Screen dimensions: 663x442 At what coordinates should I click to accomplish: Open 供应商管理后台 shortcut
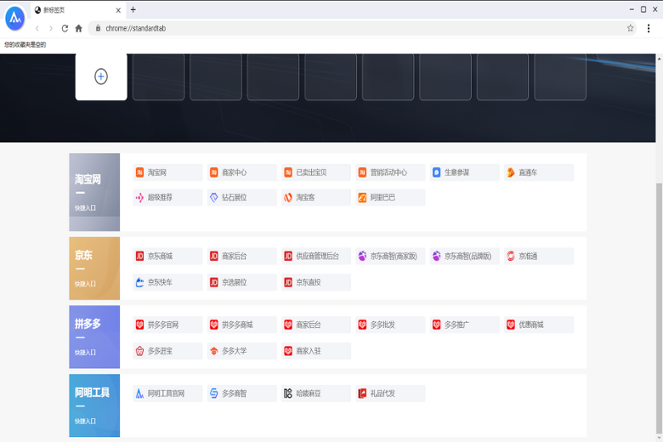316,256
